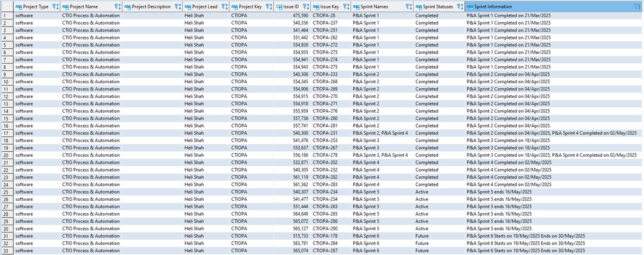Click the string type icon of Project Key column
Viewport: 644px width, 255px height.
235,6
